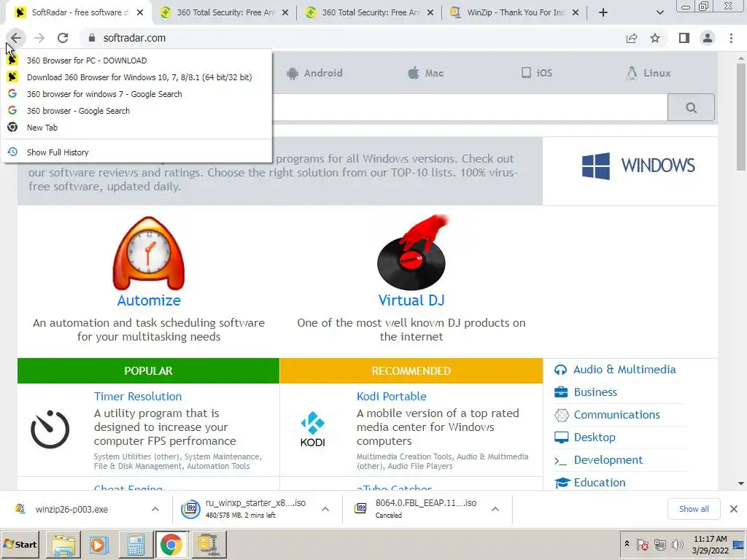Click the Desktop monitor icon
Screen dimensions: 747x560
(561, 437)
